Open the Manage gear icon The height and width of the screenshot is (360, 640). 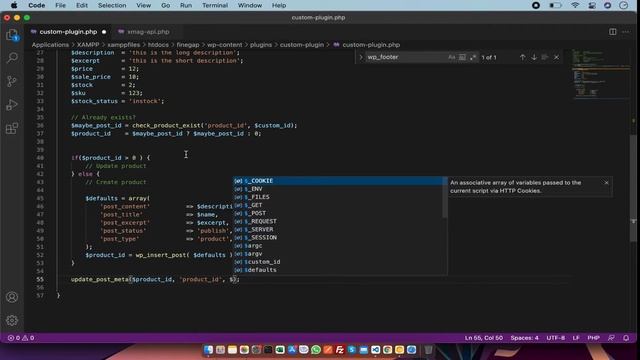click(x=12, y=320)
